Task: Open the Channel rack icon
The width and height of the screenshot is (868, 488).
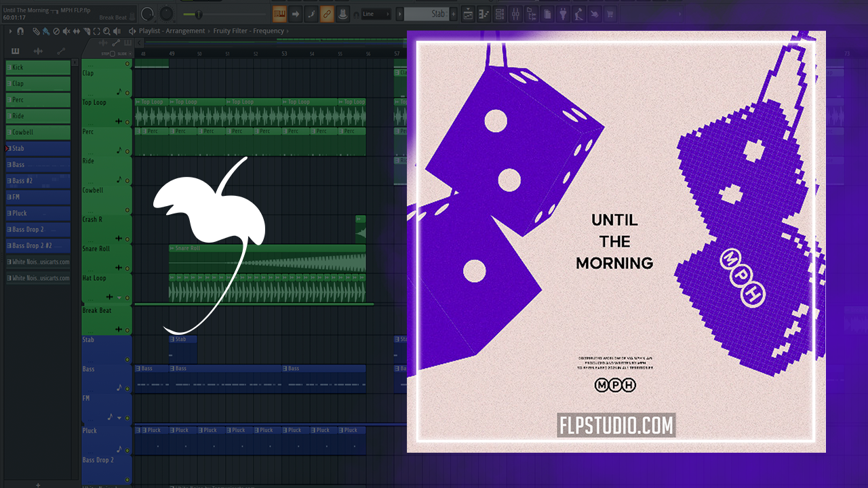Action: tap(500, 14)
